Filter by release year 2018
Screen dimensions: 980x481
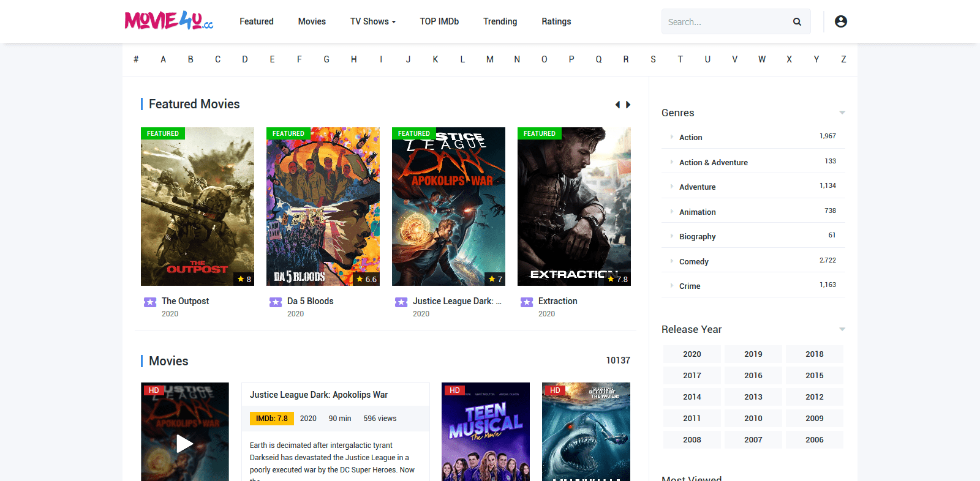(815, 354)
